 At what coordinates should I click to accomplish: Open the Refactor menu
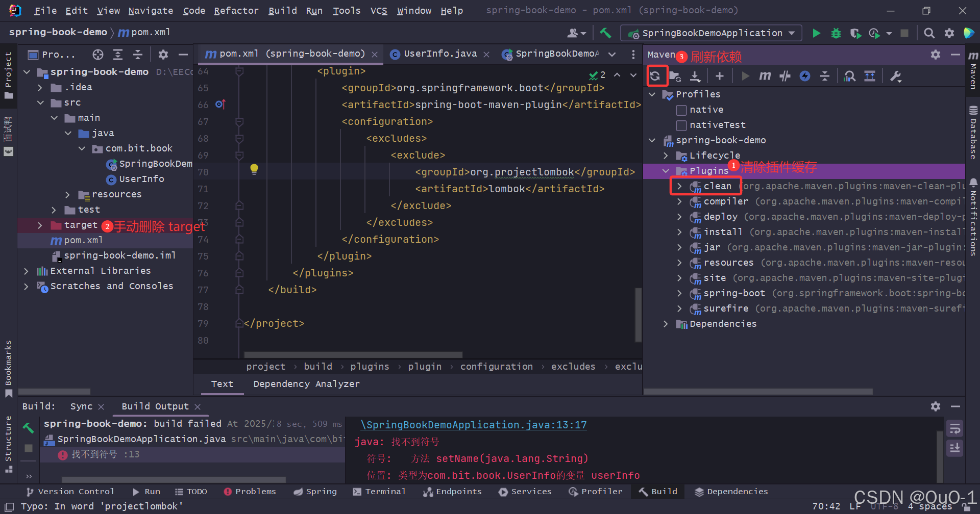pyautogui.click(x=236, y=10)
